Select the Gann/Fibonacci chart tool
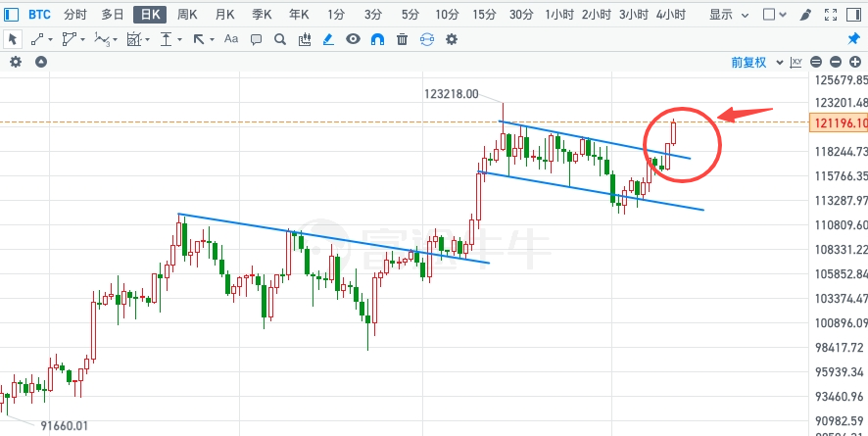This screenshot has height=436, width=868. point(134,39)
